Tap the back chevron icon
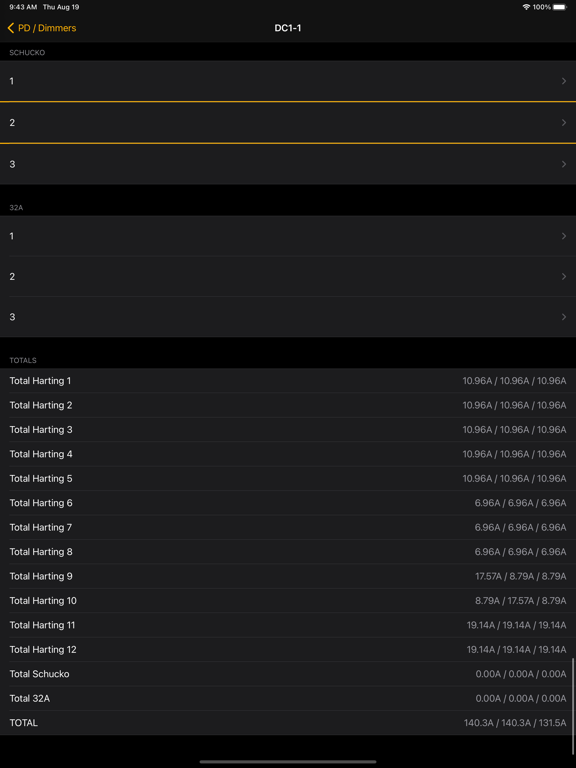The height and width of the screenshot is (768, 576). coord(11,28)
